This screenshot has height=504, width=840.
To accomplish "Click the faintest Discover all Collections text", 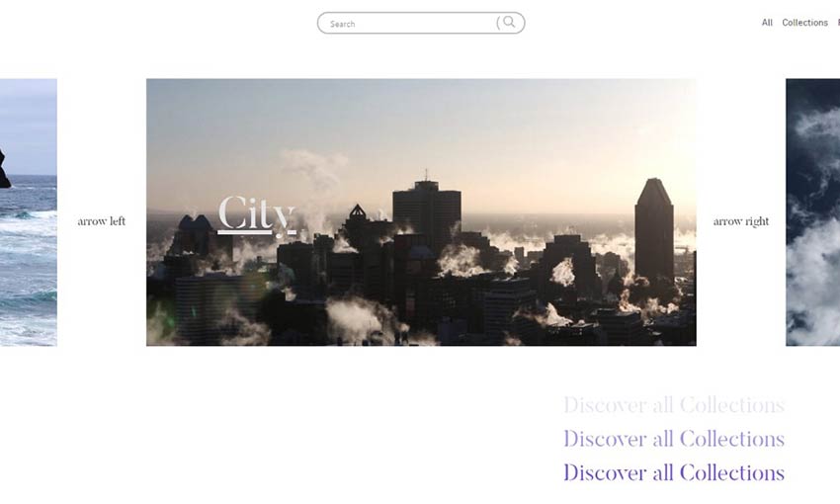I will coord(673,405).
